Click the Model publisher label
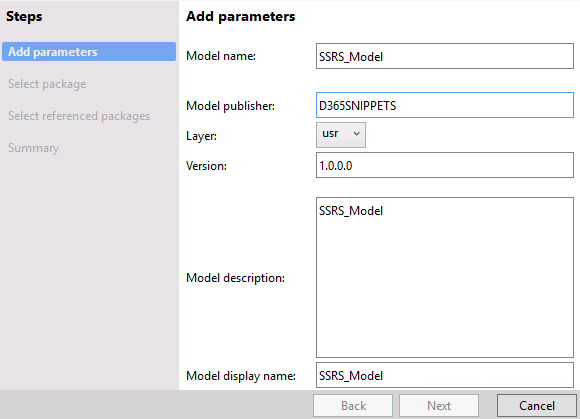Screen dimensions: 580x419 pyautogui.click(x=230, y=106)
